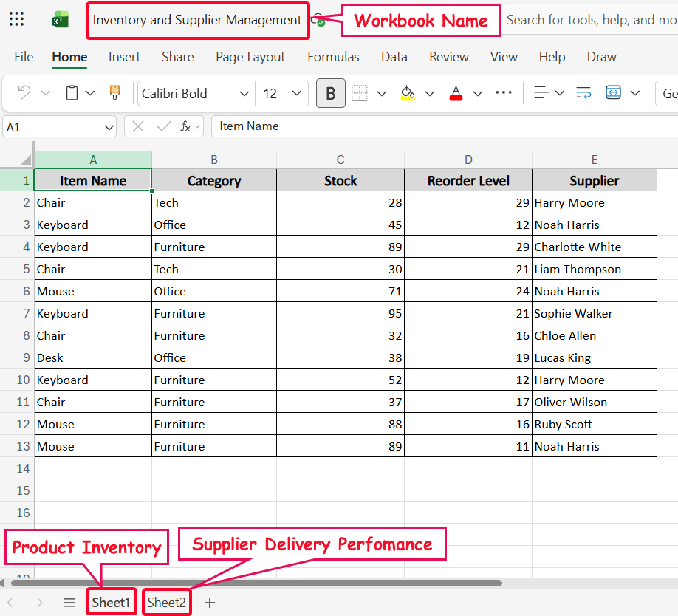The image size is (678, 616).
Task: Click the paste clipboard icon
Action: (x=72, y=93)
